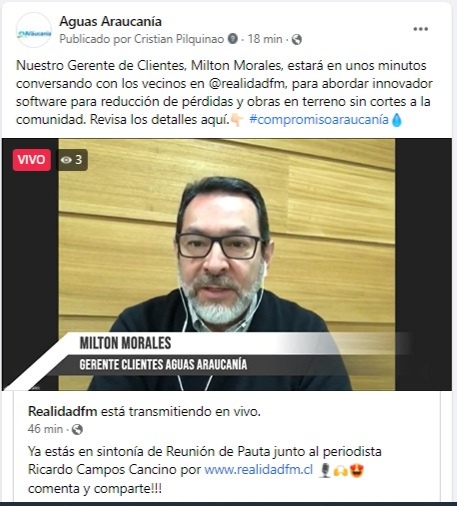This screenshot has width=457, height=506.
Task: Click the eye viewer count icon
Action: 66,160
